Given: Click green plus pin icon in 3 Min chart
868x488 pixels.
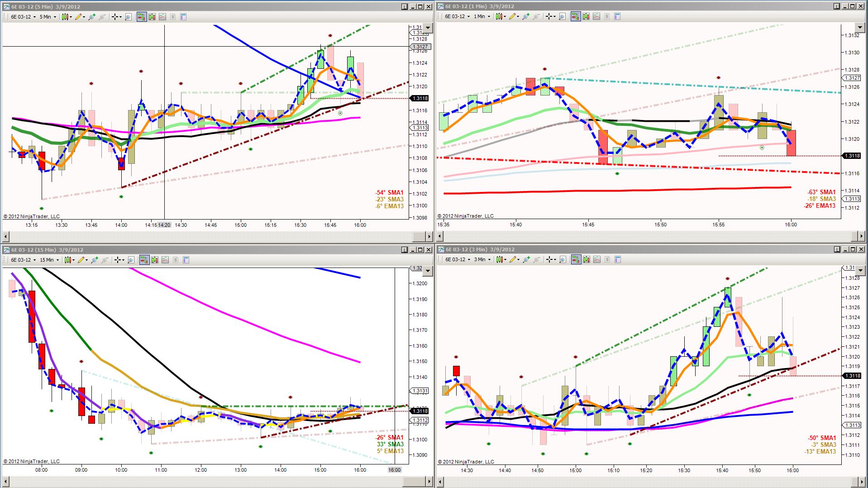Looking at the screenshot, I should [x=526, y=259].
